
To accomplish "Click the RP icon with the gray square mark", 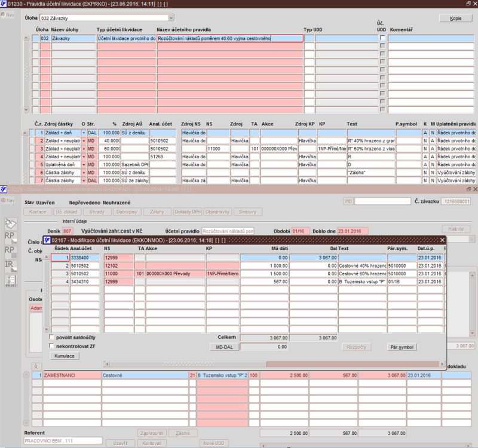I will (x=11, y=251).
